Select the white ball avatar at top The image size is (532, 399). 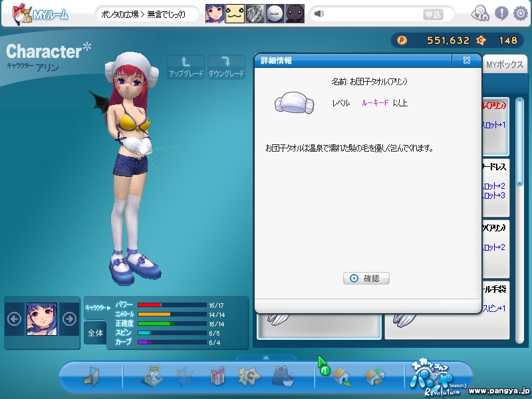tap(275, 14)
